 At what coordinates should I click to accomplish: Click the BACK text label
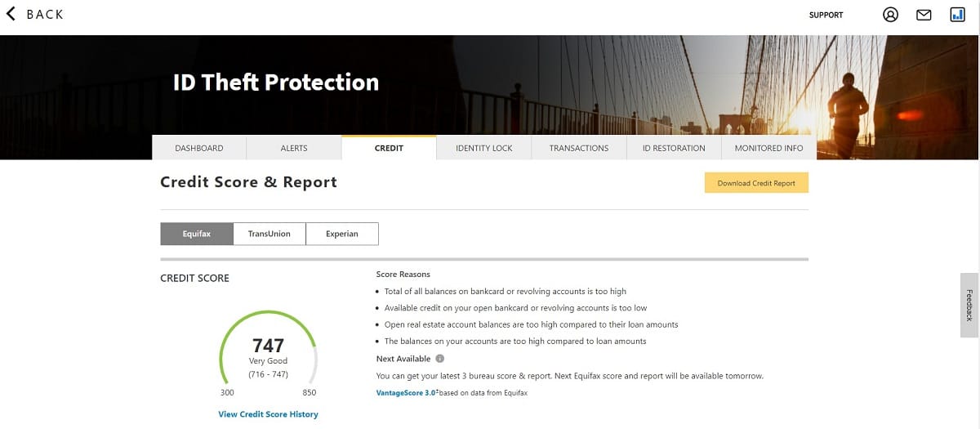[x=45, y=15]
